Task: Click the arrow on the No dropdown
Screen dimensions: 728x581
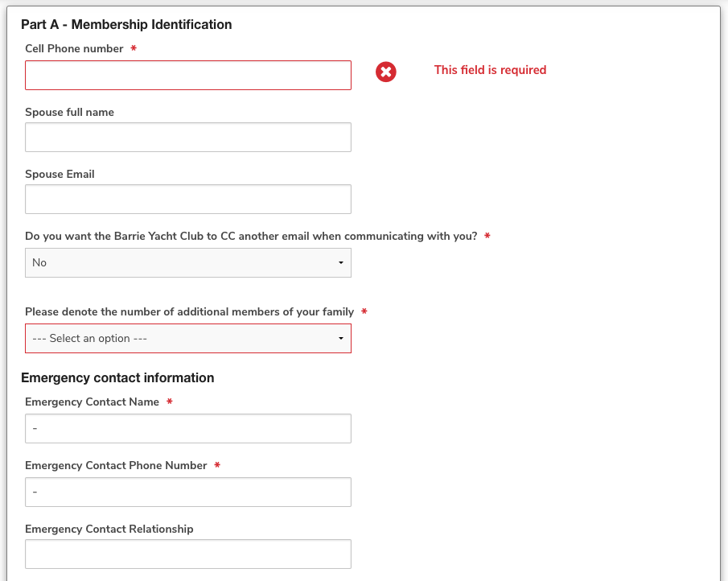Action: pos(341,263)
